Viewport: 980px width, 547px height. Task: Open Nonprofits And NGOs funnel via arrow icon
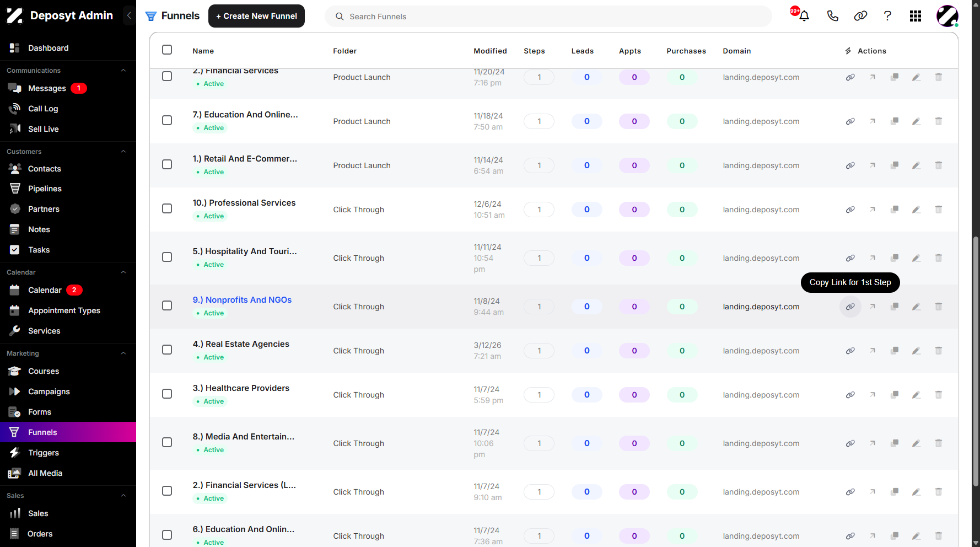[873, 307]
